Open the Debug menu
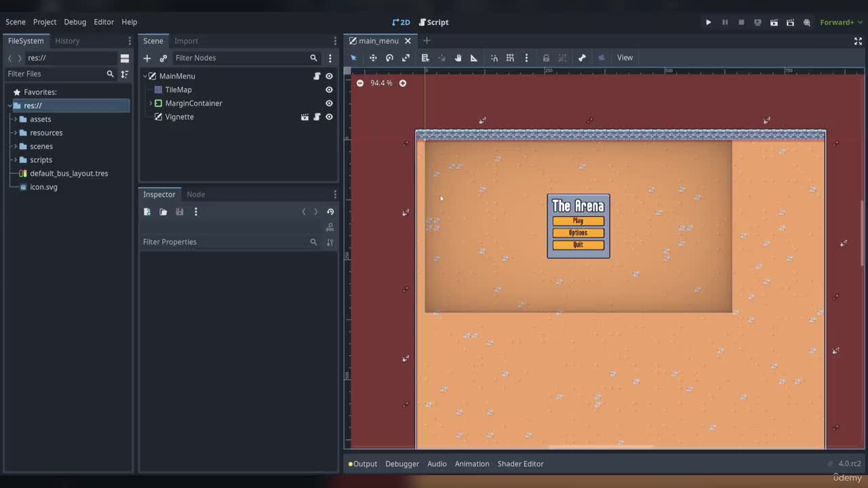Viewport: 868px width, 488px height. [x=75, y=22]
